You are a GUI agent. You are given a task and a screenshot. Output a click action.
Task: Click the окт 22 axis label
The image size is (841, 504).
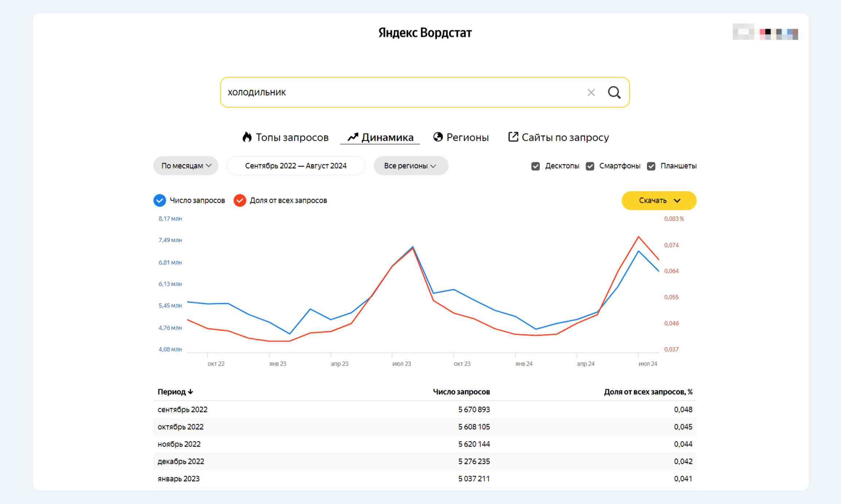[216, 364]
